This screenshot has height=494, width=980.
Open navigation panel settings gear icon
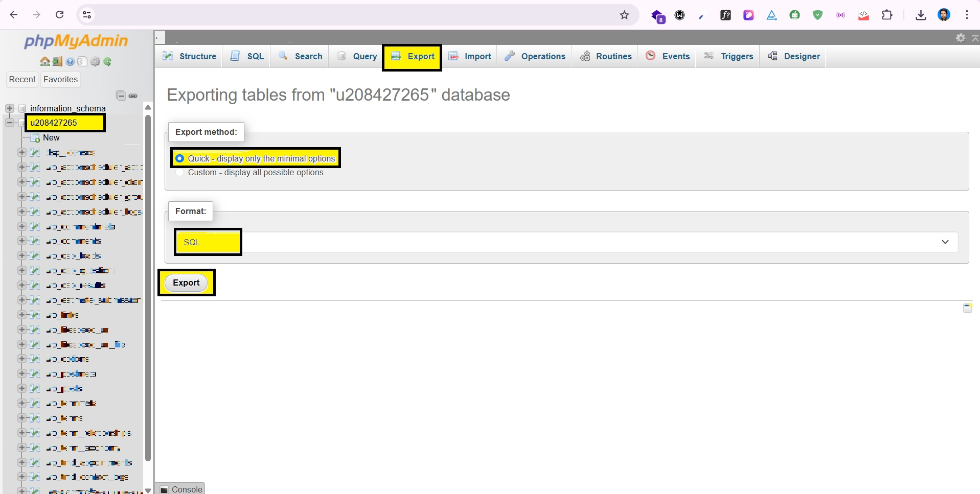(95, 62)
